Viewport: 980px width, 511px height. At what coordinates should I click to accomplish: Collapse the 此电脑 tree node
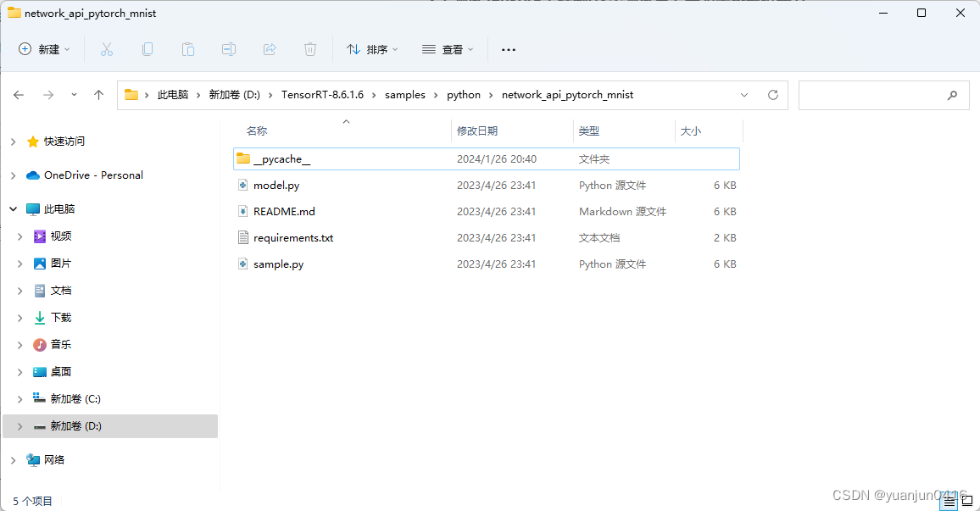[x=13, y=208]
